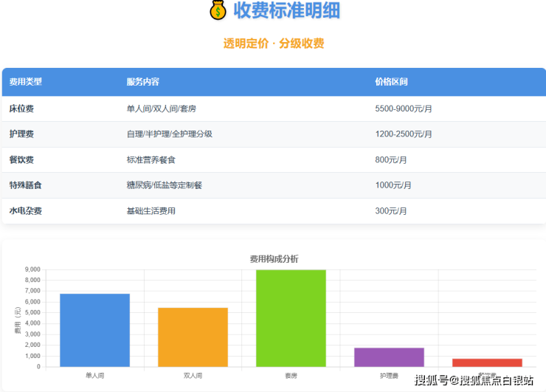The width and height of the screenshot is (546, 392).
Task: Click the 搜狐号@搜狐焦点白银站 watermark
Action: [474, 381]
